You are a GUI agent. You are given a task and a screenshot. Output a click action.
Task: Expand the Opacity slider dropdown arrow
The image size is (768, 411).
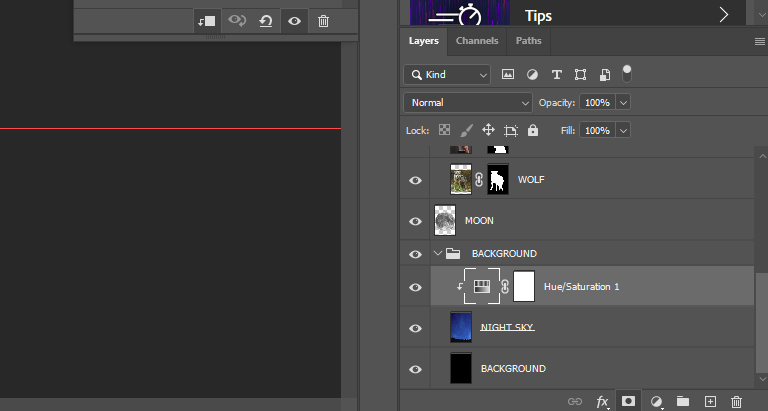(624, 102)
